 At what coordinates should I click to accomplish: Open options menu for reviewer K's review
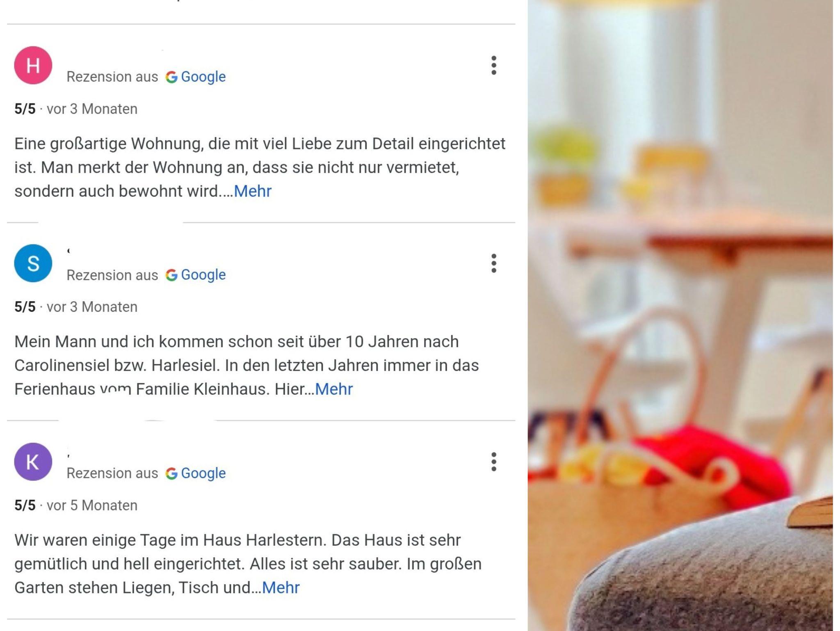coord(493,462)
